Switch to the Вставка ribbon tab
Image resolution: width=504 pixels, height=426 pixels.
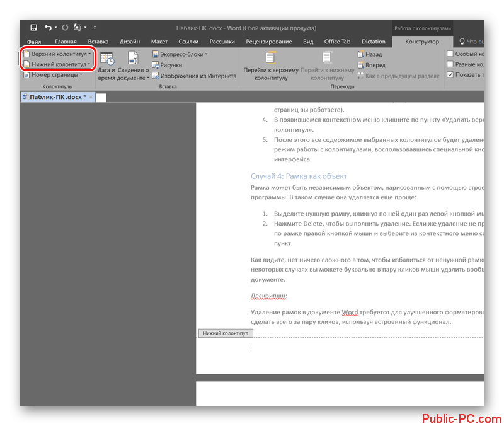pos(98,42)
